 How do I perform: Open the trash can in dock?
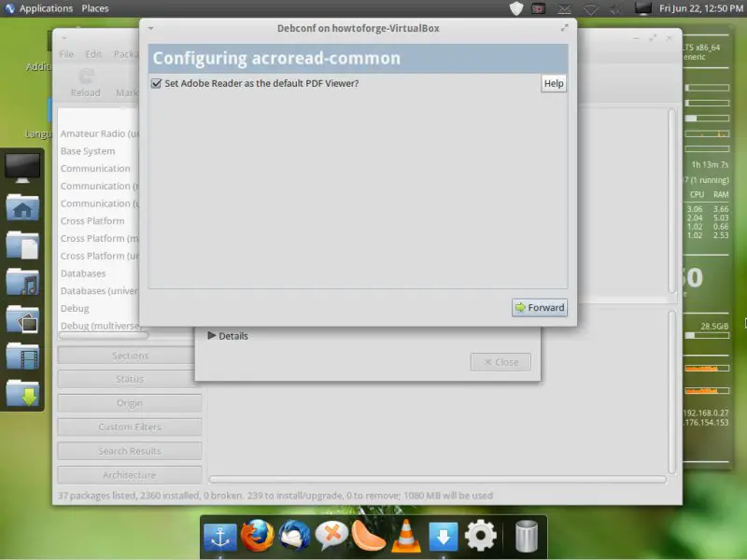pyautogui.click(x=527, y=536)
